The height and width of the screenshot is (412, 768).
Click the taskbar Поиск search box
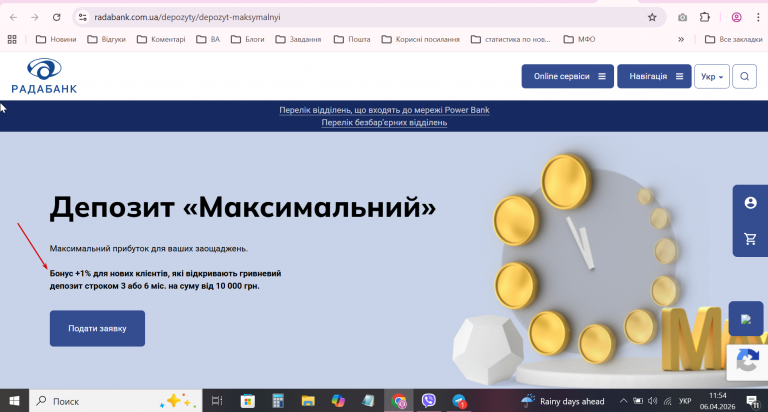click(x=116, y=401)
